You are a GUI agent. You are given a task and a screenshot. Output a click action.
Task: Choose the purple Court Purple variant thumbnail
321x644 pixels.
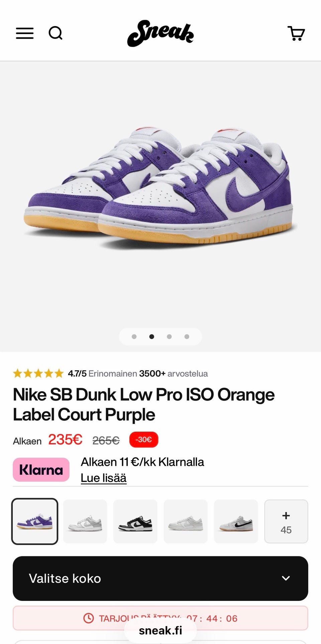[35, 521]
